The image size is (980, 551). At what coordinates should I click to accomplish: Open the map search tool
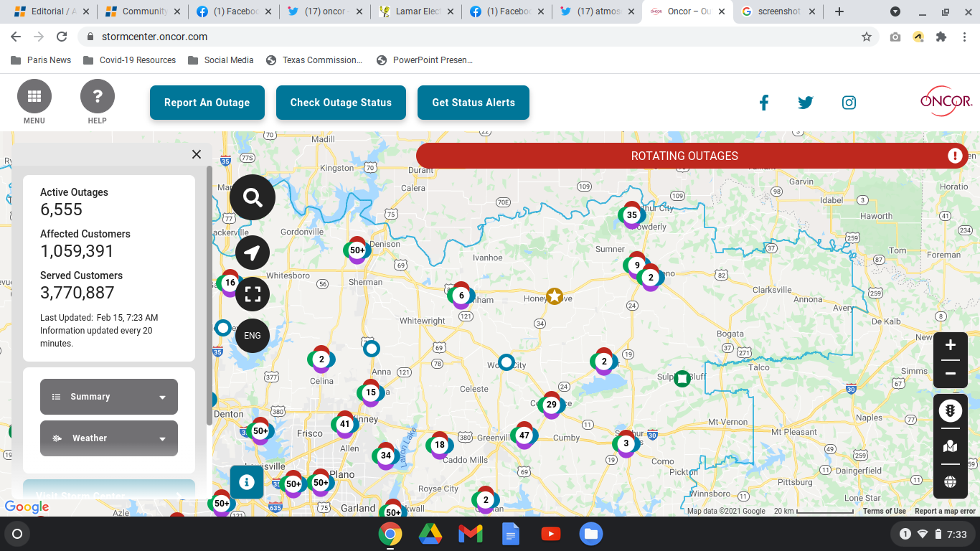pyautogui.click(x=253, y=197)
